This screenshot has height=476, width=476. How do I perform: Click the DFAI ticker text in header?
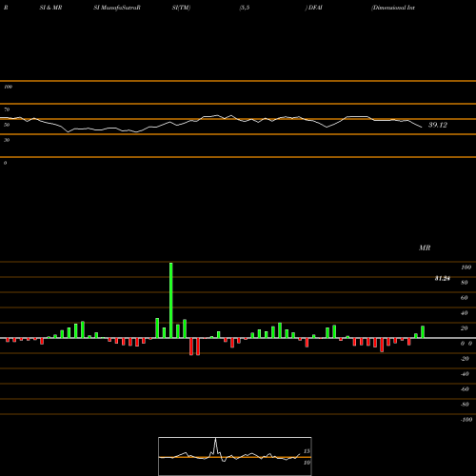[314, 8]
